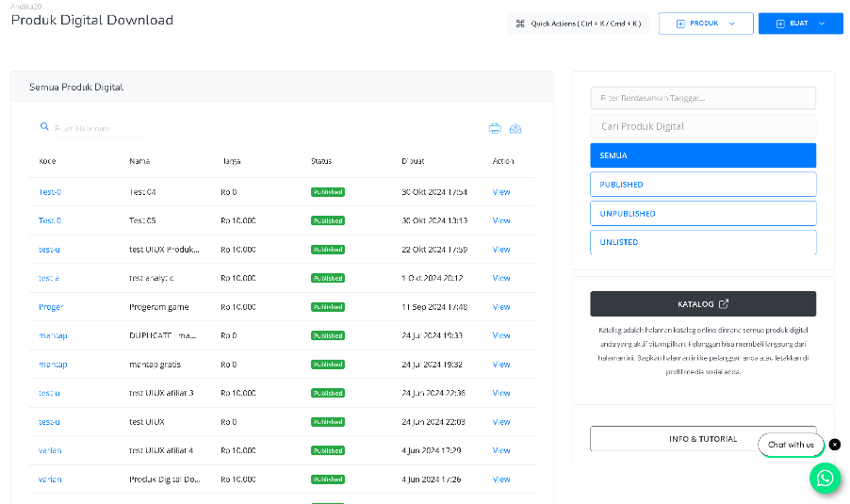The height and width of the screenshot is (504, 850).
Task: Click the print icon above the table
Action: pyautogui.click(x=495, y=128)
